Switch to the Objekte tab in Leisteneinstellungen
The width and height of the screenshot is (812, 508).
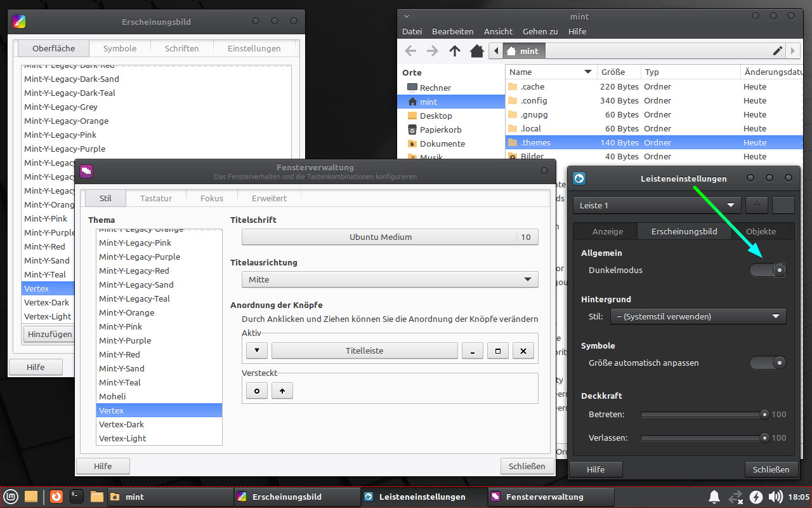click(761, 231)
